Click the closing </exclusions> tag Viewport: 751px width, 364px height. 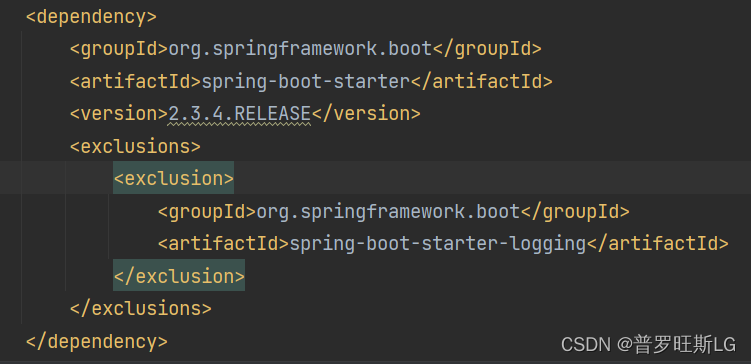(x=141, y=308)
